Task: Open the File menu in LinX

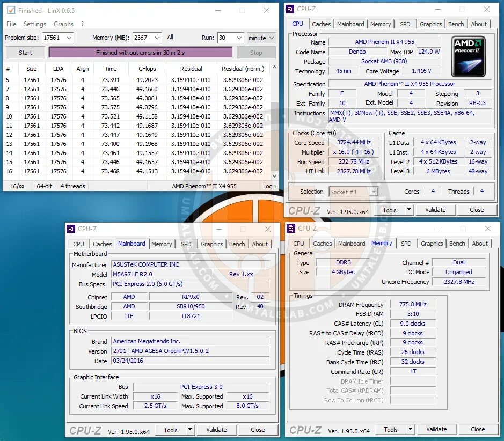Action: tap(11, 24)
